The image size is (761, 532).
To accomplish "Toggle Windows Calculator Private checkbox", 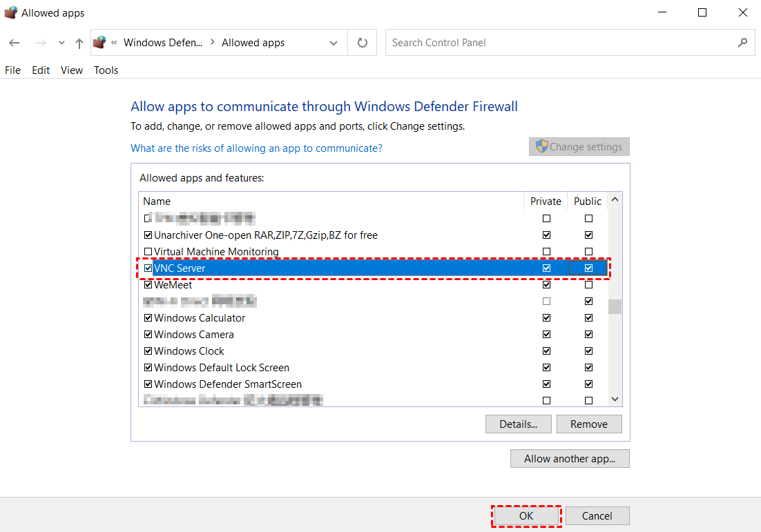I will [546, 317].
